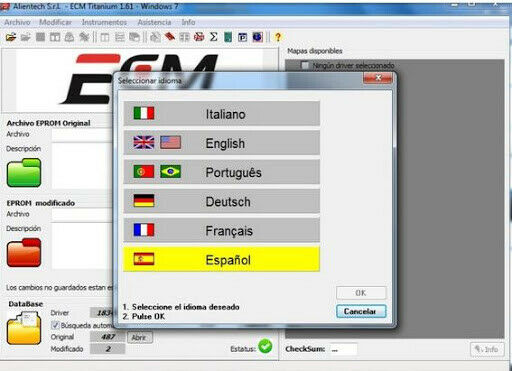Click the French flag icon
Image resolution: width=512 pixels, height=371 pixels.
[x=144, y=230]
